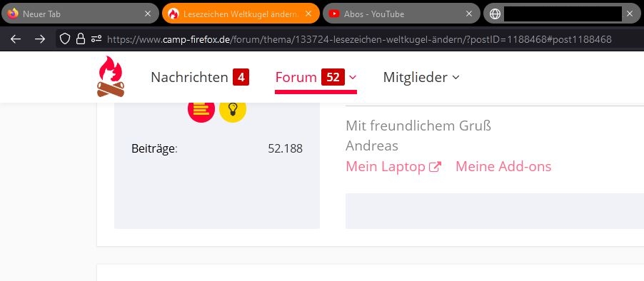The image size is (644, 281).
Task: Expand the Mitglieder dropdown menu
Action: tap(421, 77)
